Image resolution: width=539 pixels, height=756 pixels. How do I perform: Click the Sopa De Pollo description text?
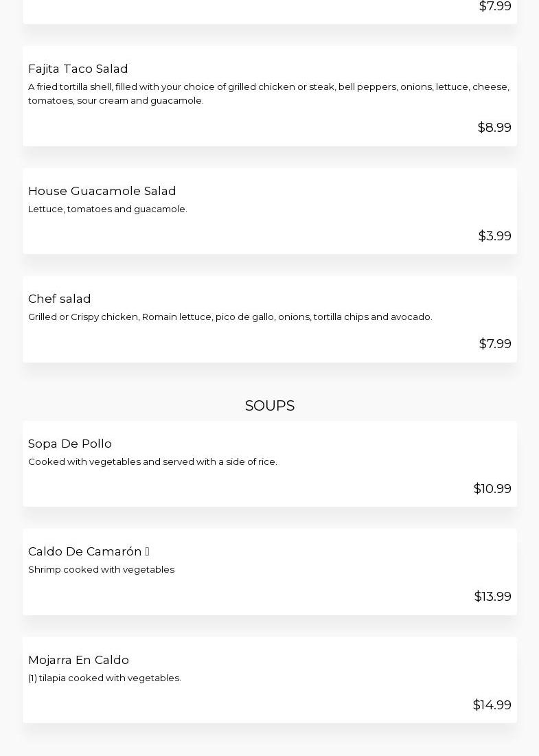tap(152, 461)
